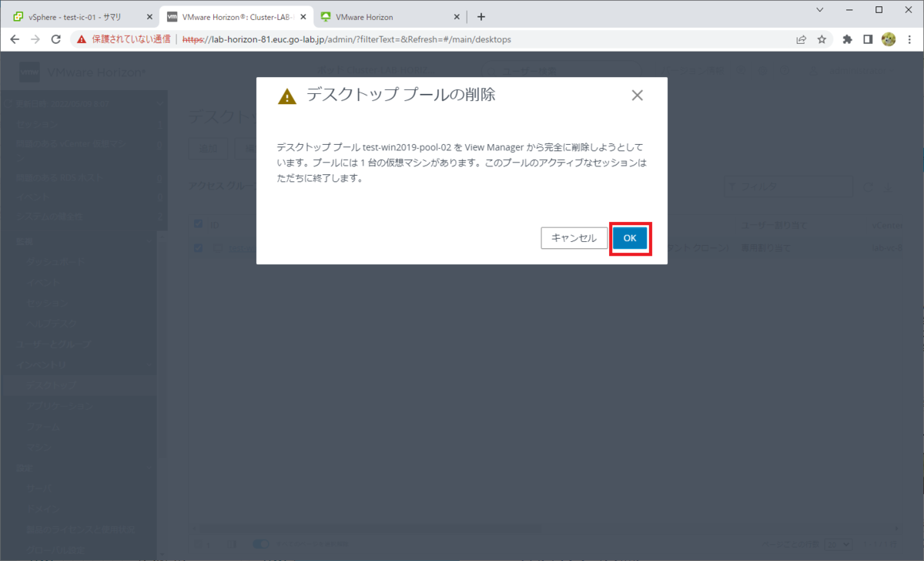This screenshot has width=924, height=561.
Task: Open the third VMware Horizon browser tab
Action: pos(385,16)
